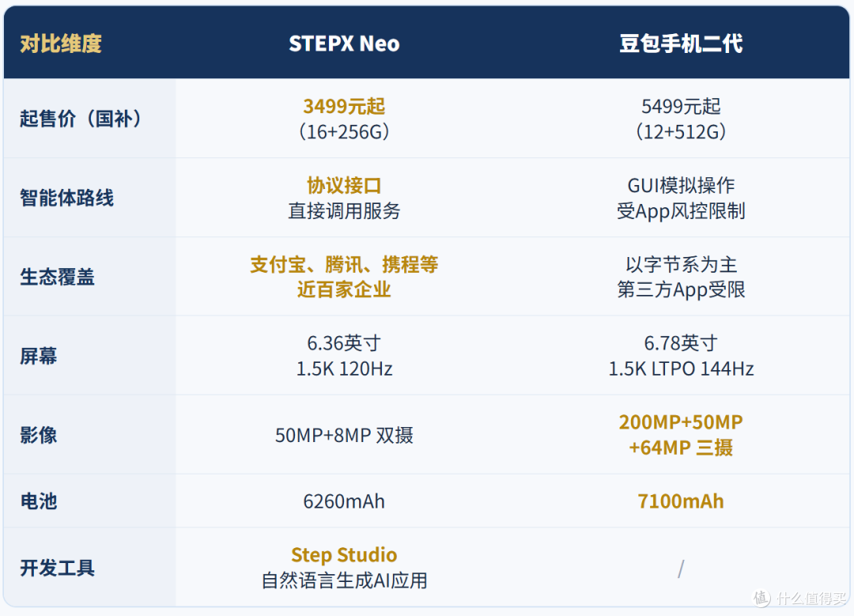Click the '(12+512G)' storage text
This screenshot has width=854, height=616.
pyautogui.click(x=681, y=131)
